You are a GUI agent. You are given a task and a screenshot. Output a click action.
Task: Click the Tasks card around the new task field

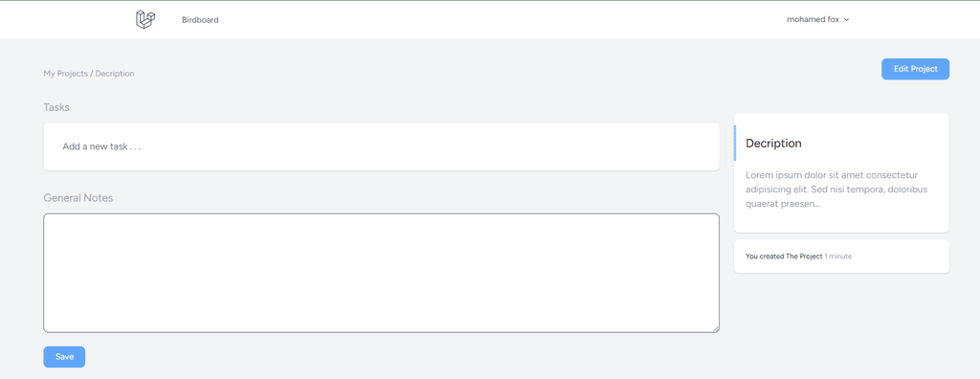point(381,146)
